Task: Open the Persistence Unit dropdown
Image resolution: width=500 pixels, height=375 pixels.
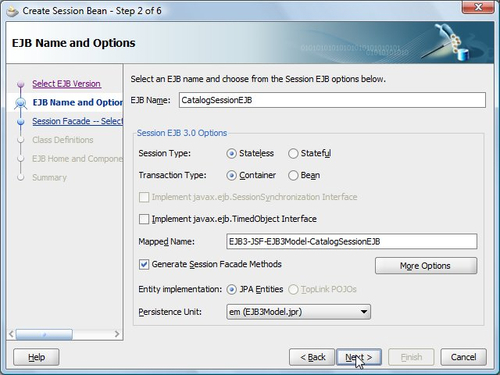Action: pyautogui.click(x=298, y=312)
